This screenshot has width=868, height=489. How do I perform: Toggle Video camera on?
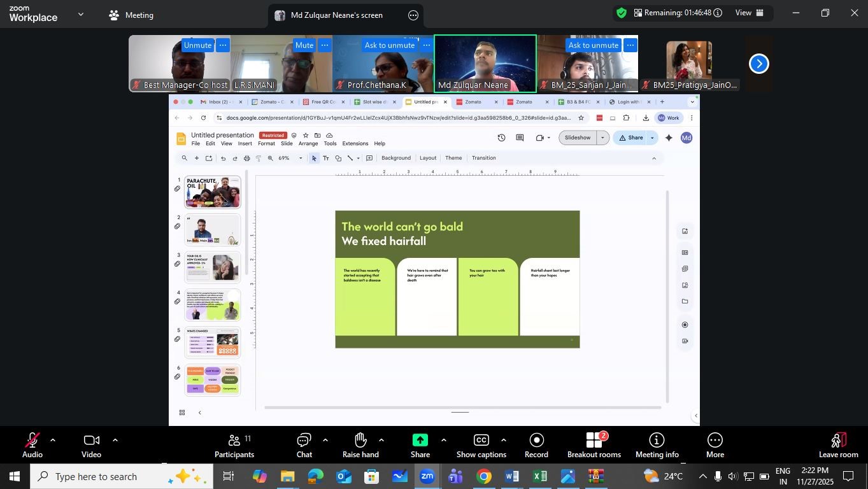tap(91, 444)
